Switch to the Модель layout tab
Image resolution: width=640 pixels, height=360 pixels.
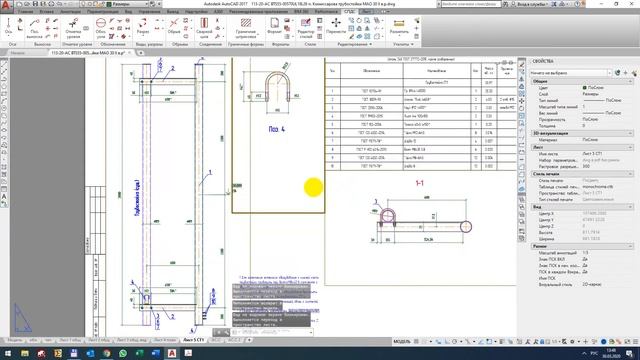15,340
